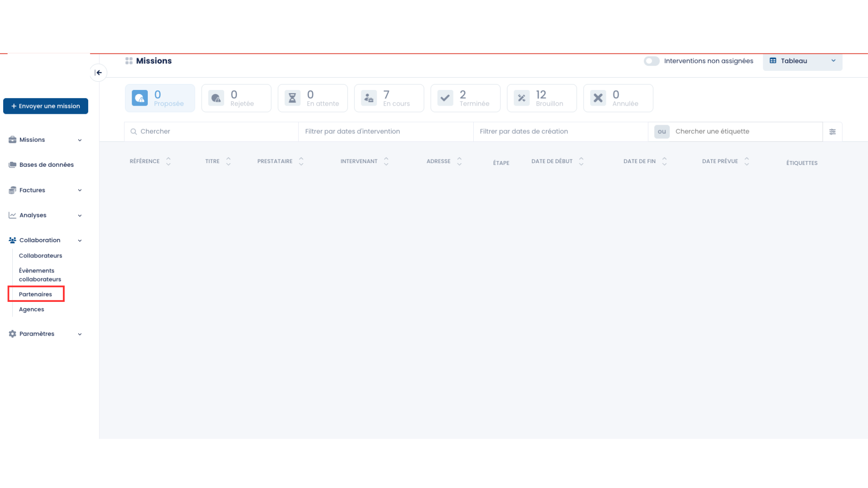This screenshot has width=868, height=488.
Task: Open Partenaires in the sidebar
Action: 36,294
